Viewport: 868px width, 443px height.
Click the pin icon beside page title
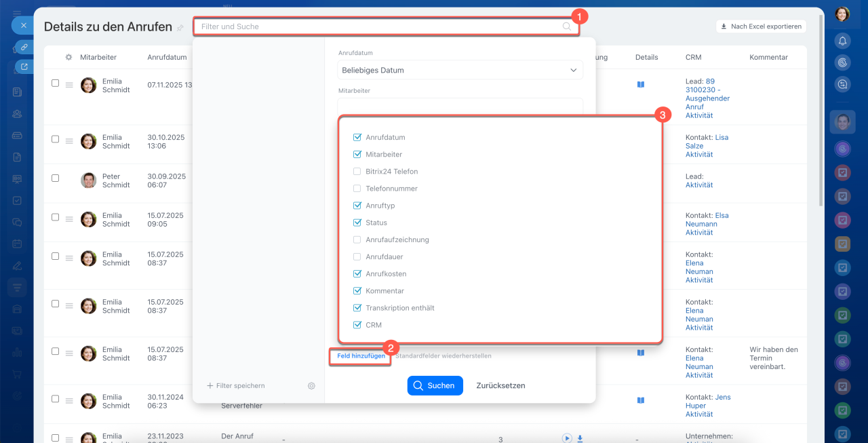180,28
